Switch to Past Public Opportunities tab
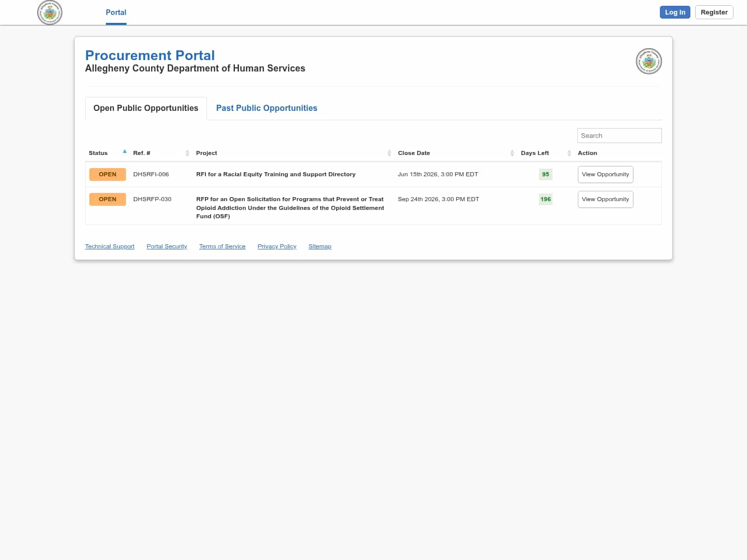 pos(266,108)
